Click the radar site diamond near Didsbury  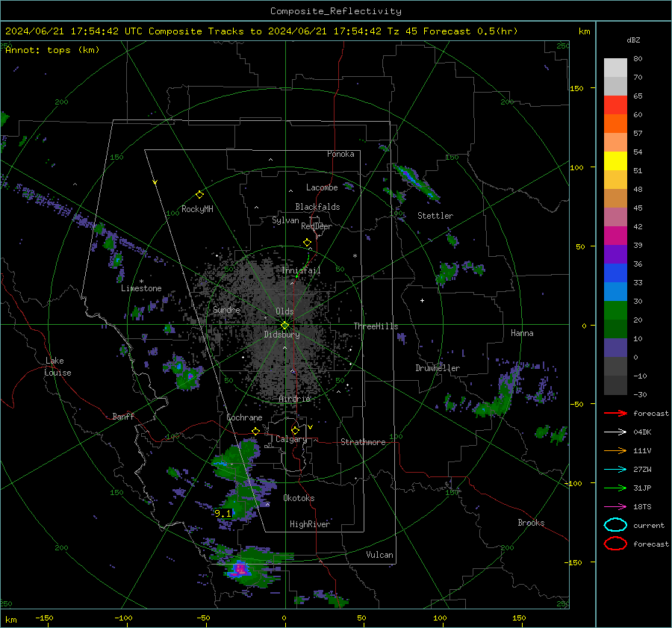click(x=284, y=326)
